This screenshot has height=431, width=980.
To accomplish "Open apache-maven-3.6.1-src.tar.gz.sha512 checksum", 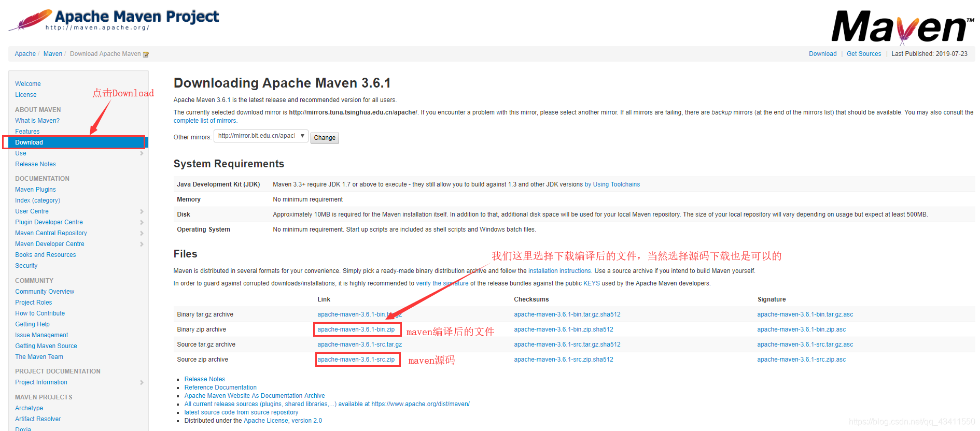I will tap(567, 344).
